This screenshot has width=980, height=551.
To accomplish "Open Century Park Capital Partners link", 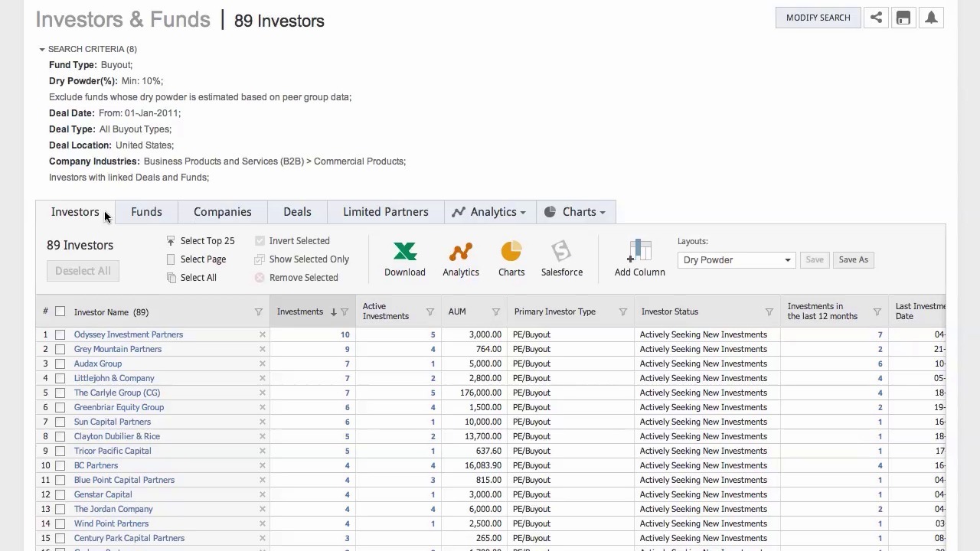I will 129,538.
